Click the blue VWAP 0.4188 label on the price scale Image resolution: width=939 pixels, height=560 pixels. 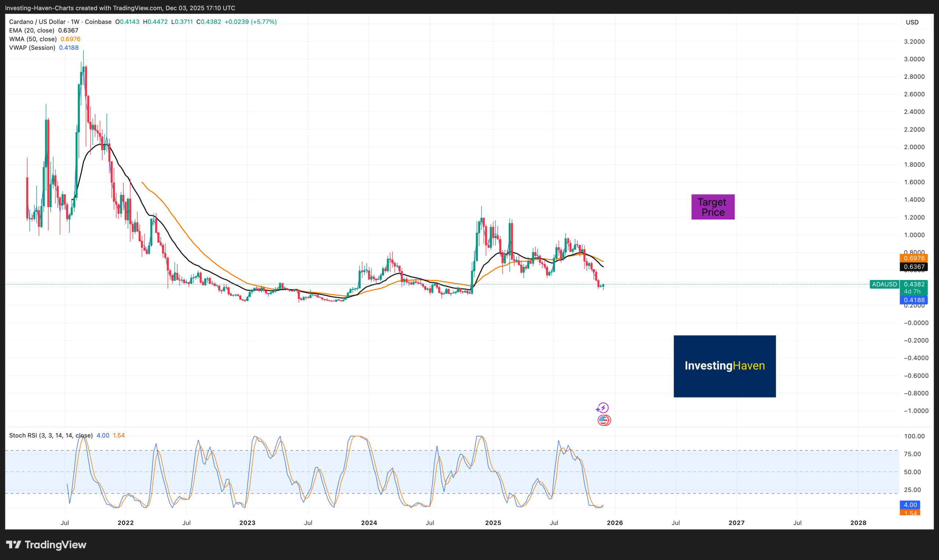pyautogui.click(x=914, y=300)
